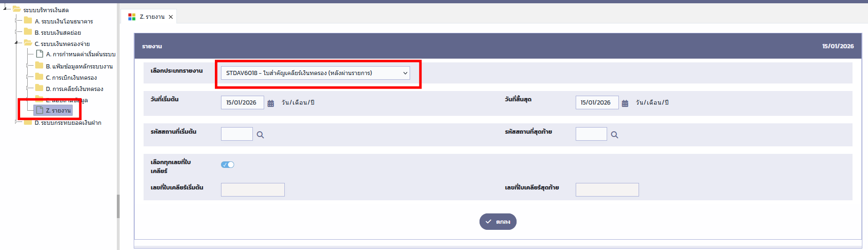Toggle the เลือกทุกเลขที่ใบเคลียร์ switch
This screenshot has width=868, height=250.
(x=228, y=165)
